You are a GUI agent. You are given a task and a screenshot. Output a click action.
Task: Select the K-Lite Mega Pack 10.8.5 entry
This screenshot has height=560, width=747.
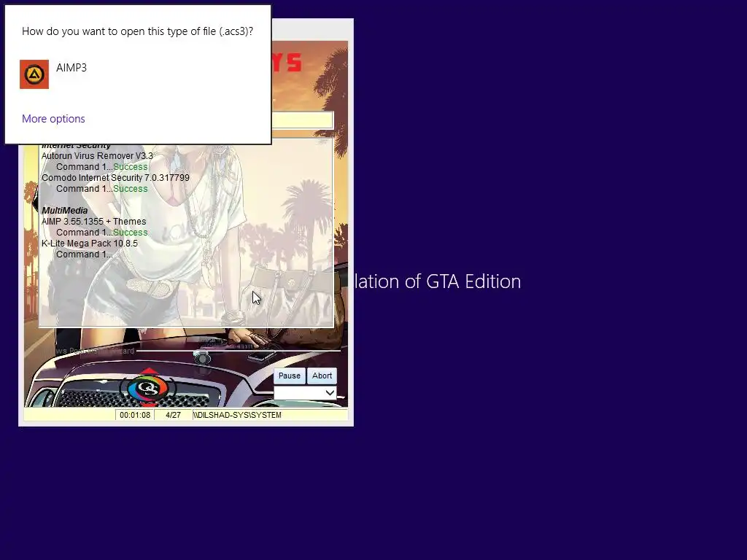[90, 244]
